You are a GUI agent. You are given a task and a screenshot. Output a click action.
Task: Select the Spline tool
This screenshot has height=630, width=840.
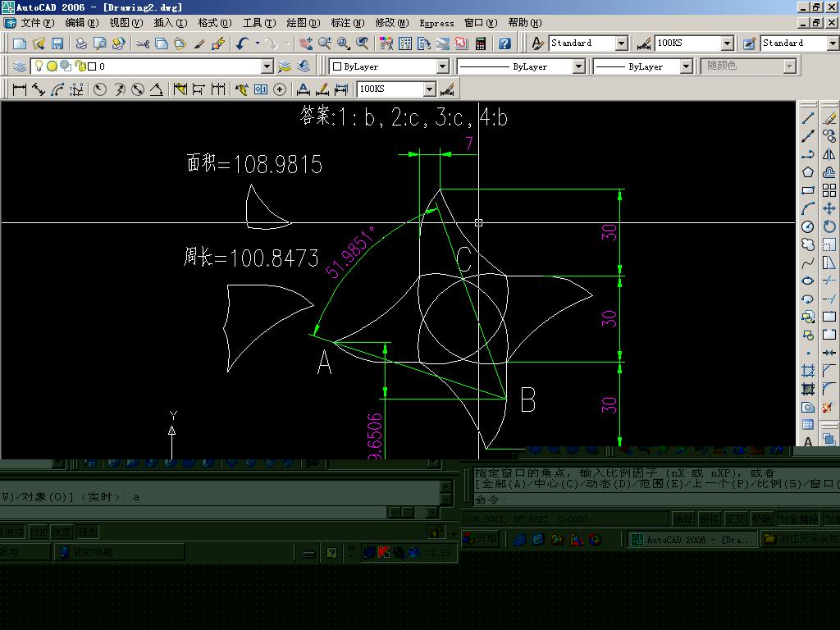click(808, 263)
